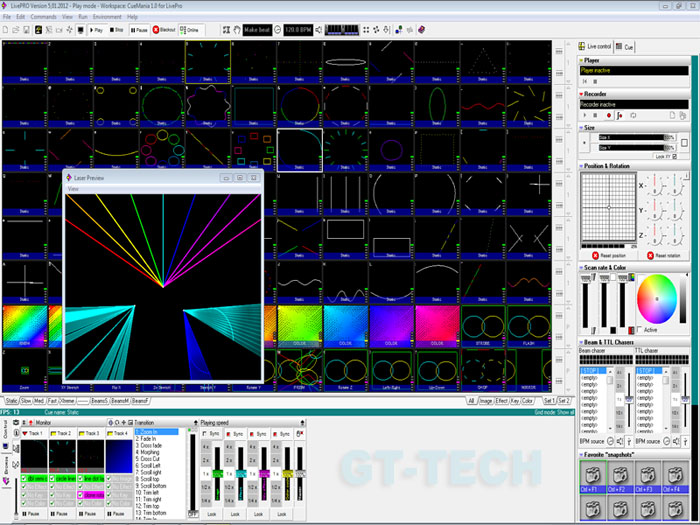Click the red X Reset position button

(609, 255)
